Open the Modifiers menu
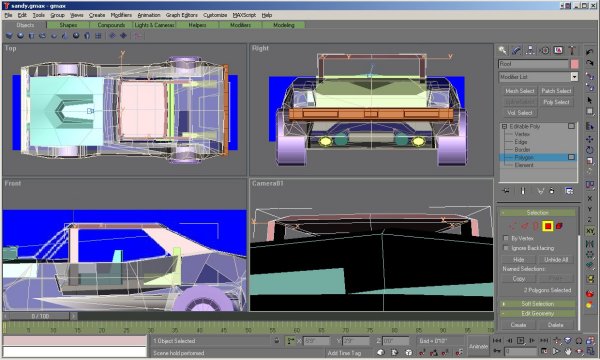This screenshot has height=360, width=600. (121, 15)
